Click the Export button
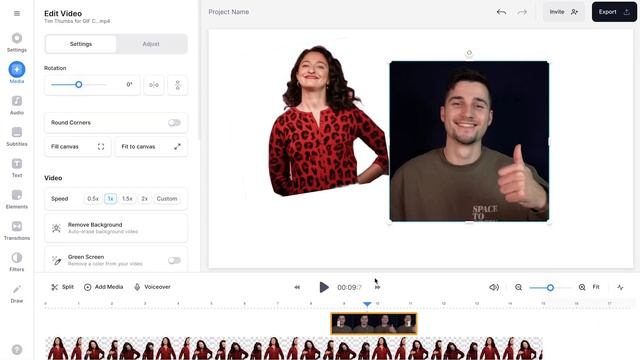 614,12
